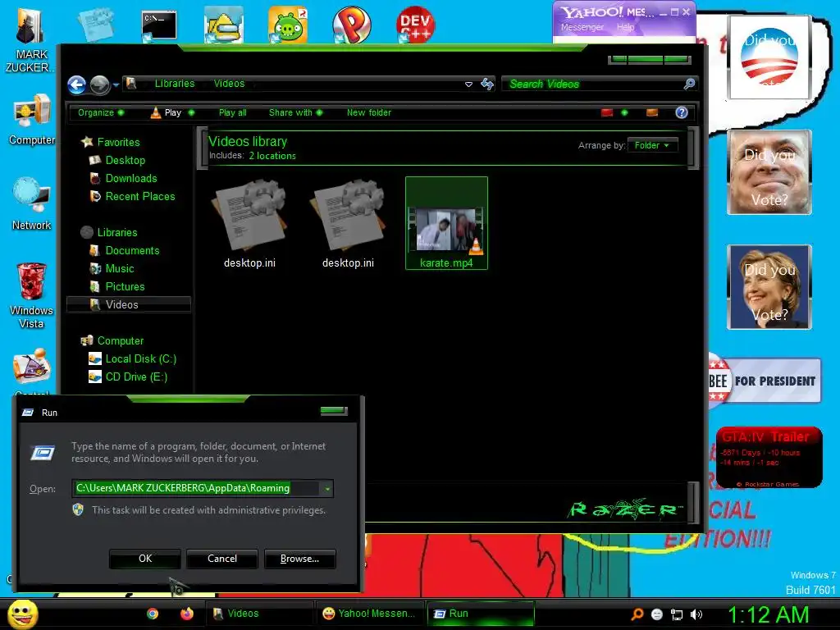Select the DEV C++ desktop shortcut
The image size is (840, 630).
pyautogui.click(x=415, y=25)
